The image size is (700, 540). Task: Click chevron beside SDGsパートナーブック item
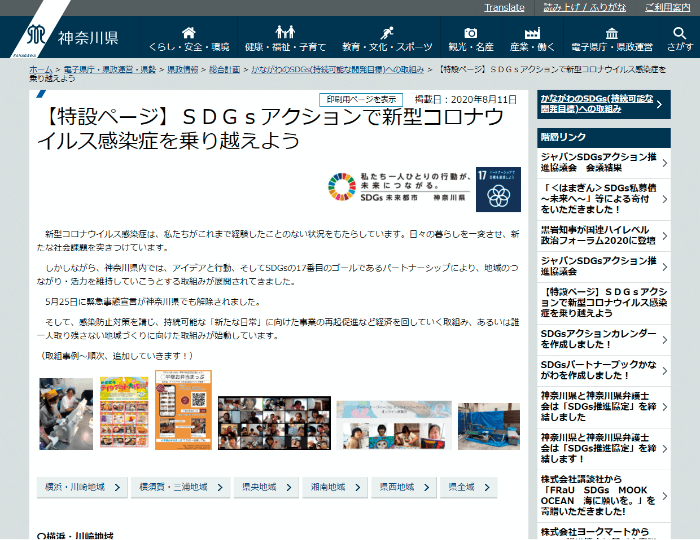pos(664,371)
